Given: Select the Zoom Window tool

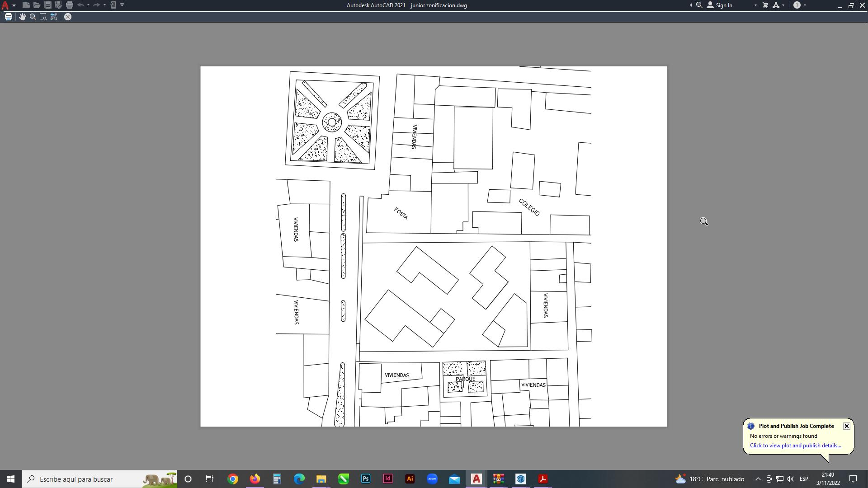Looking at the screenshot, I should 43,17.
